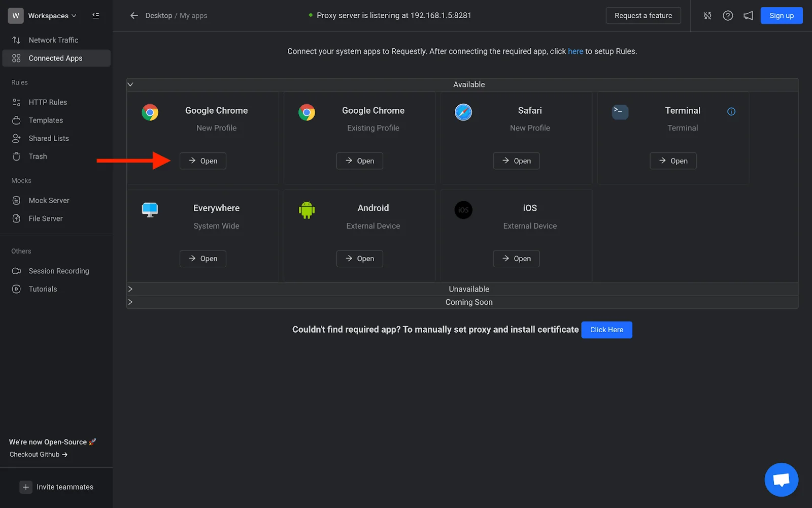Click the proxy connection toggle icon in header
Viewport: 812px width, 508px height.
pos(707,16)
